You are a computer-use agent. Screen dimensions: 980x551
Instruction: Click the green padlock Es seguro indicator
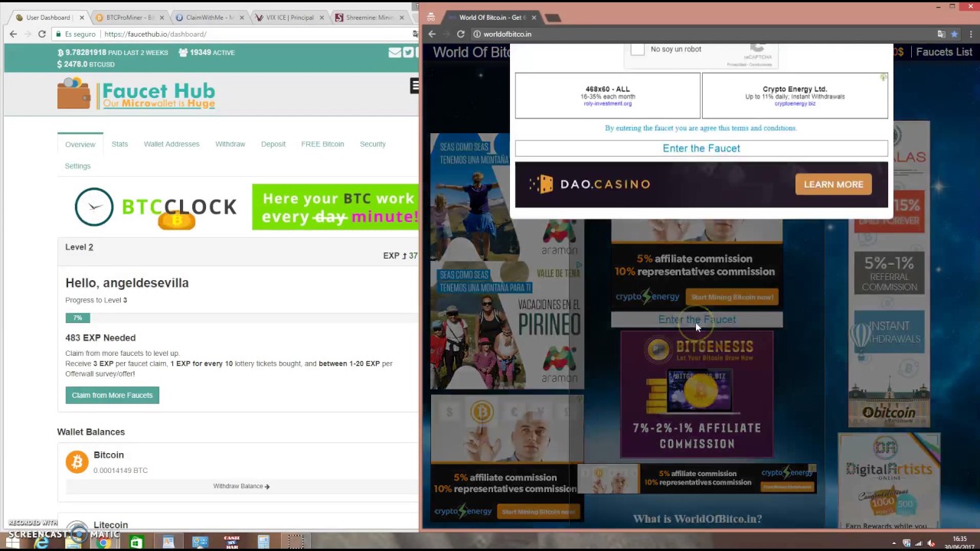76,34
